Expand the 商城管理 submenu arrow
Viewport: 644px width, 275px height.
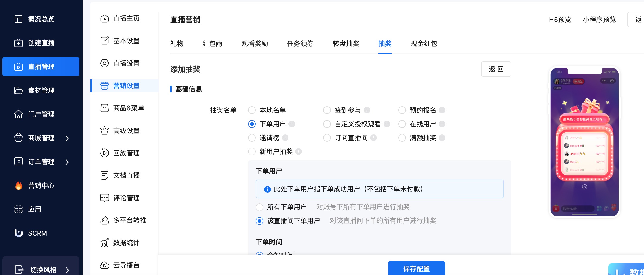pyautogui.click(x=67, y=138)
